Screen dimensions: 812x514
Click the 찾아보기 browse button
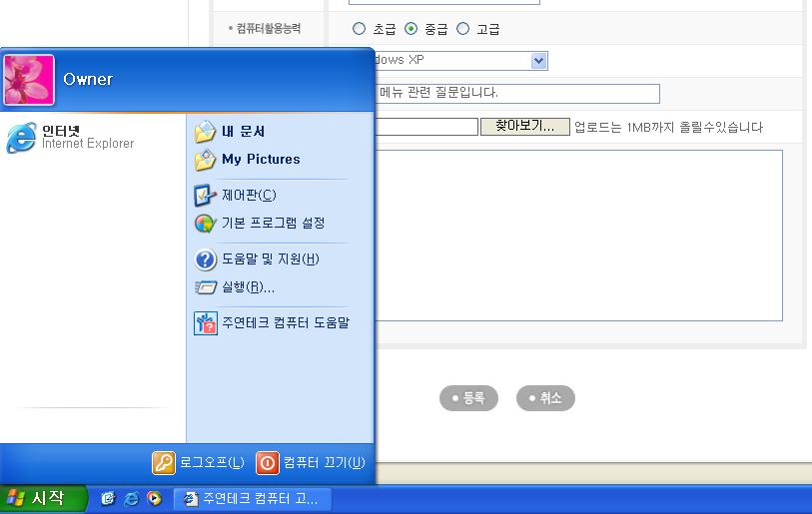click(524, 127)
